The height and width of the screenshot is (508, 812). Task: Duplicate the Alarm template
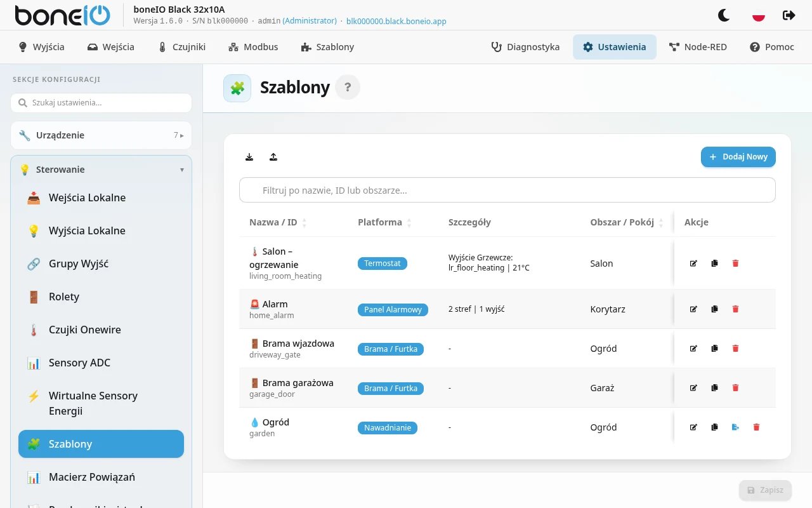coord(714,309)
